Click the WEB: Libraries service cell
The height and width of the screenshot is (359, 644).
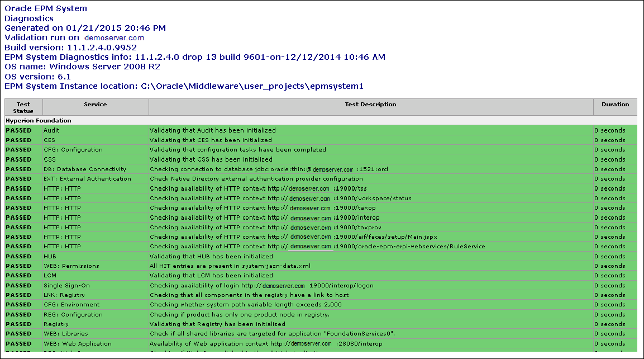96,333
